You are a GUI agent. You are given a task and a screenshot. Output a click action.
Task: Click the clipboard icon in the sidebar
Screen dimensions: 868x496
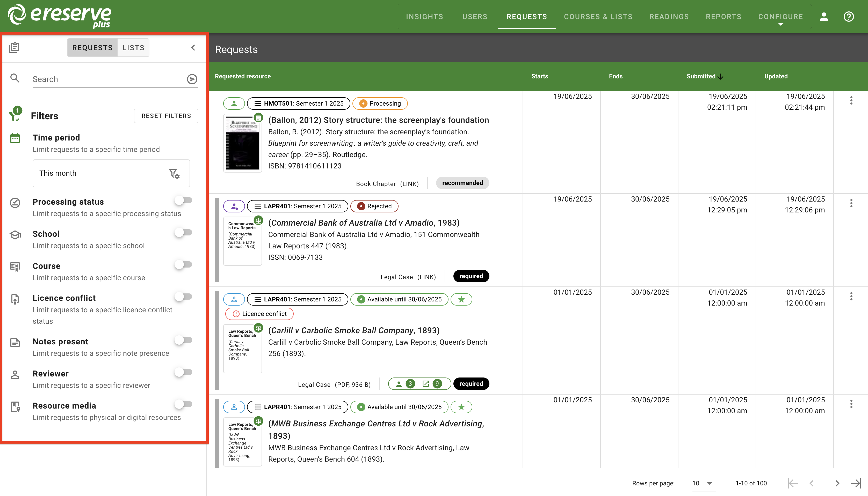[14, 47]
